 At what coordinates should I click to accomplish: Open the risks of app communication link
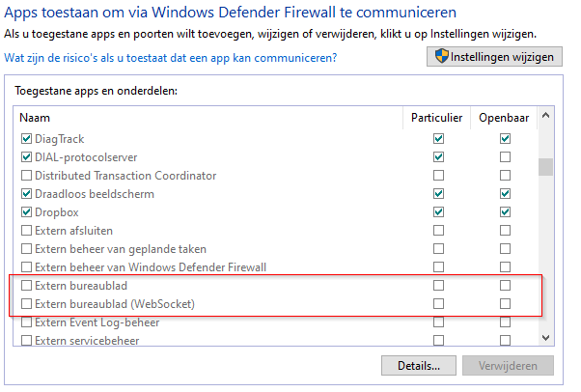(x=171, y=58)
